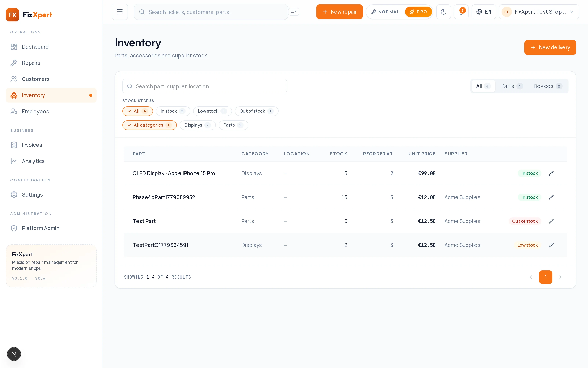Click the ⌘K shortcut badge

(293, 12)
